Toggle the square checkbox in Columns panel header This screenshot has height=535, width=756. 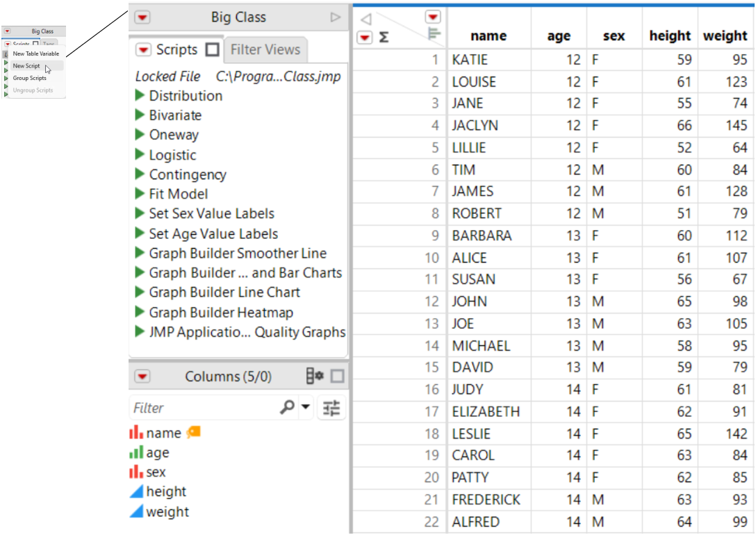click(x=338, y=377)
